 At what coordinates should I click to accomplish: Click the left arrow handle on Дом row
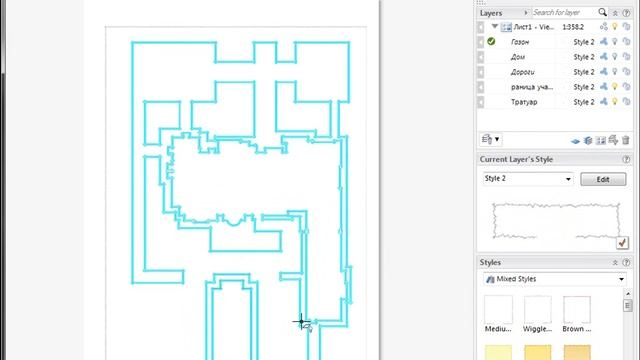pyautogui.click(x=481, y=57)
